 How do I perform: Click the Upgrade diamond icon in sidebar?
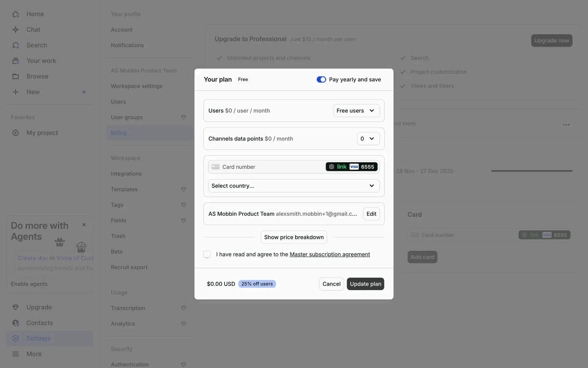(x=16, y=307)
